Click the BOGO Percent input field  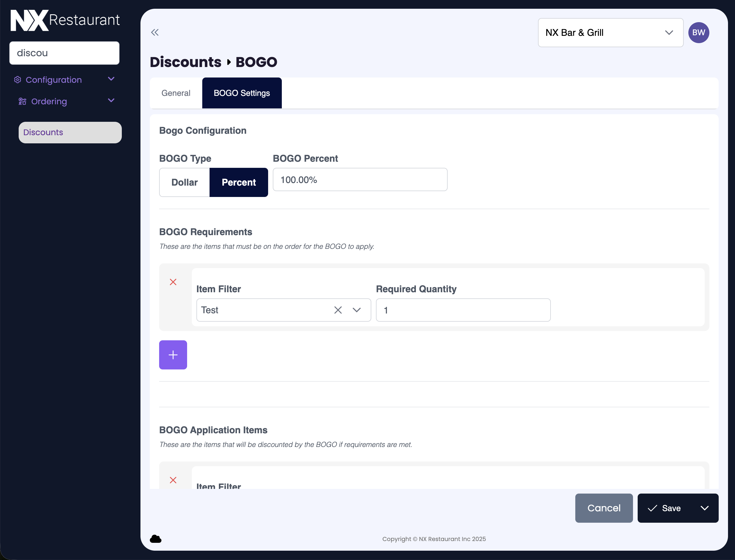click(x=360, y=180)
